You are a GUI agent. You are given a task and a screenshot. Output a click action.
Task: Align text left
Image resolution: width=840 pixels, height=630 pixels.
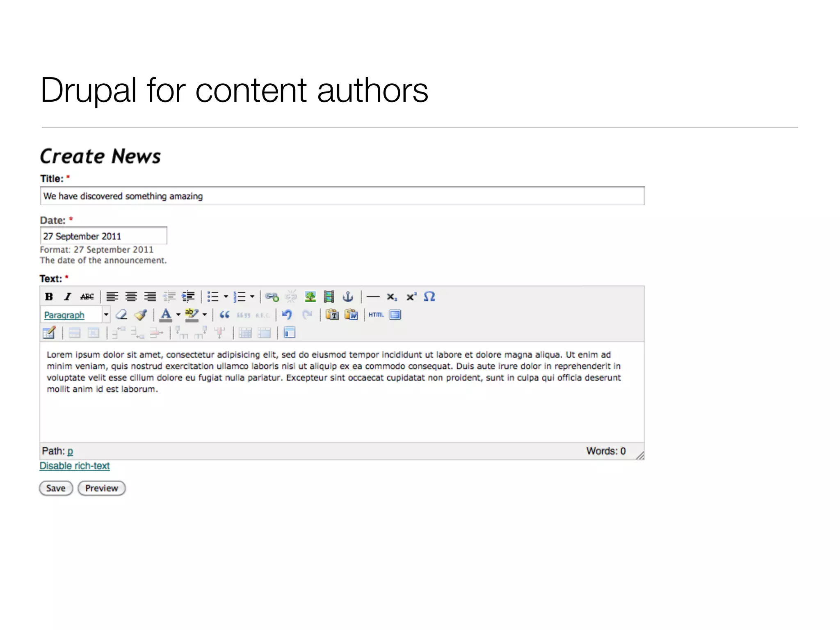point(112,297)
